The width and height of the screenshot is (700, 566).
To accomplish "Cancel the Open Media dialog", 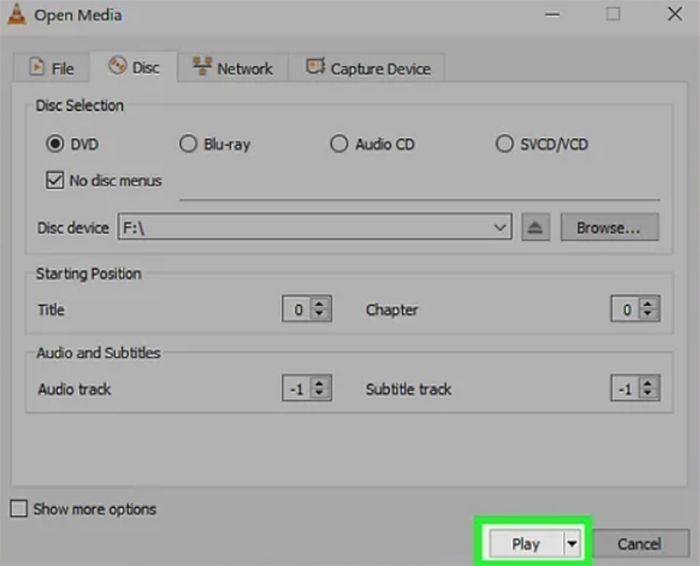I will pyautogui.click(x=639, y=544).
